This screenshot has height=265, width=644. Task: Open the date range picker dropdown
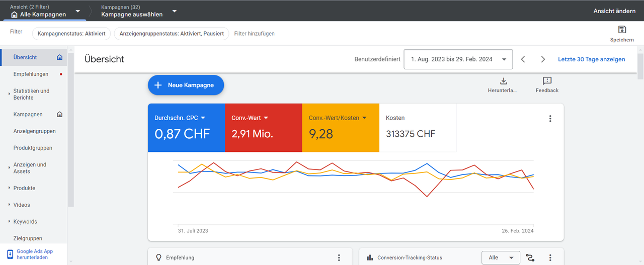click(x=458, y=59)
